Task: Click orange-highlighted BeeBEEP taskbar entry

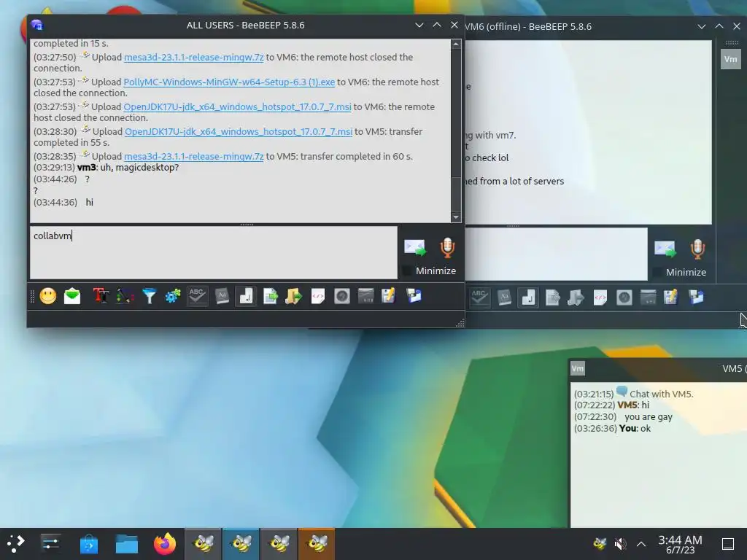Action: point(317,543)
